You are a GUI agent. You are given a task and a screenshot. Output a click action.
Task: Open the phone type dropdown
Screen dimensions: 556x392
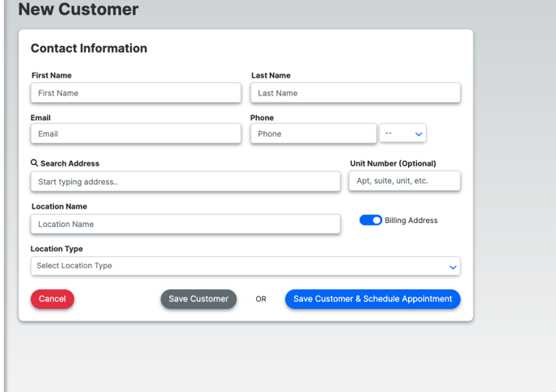[402, 133]
